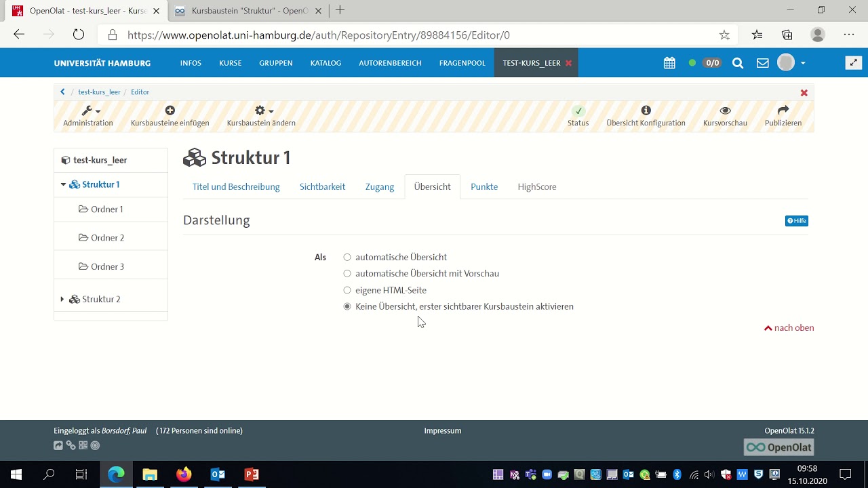This screenshot has height=488, width=868.
Task: Open the calendar icon in header
Action: pos(669,63)
